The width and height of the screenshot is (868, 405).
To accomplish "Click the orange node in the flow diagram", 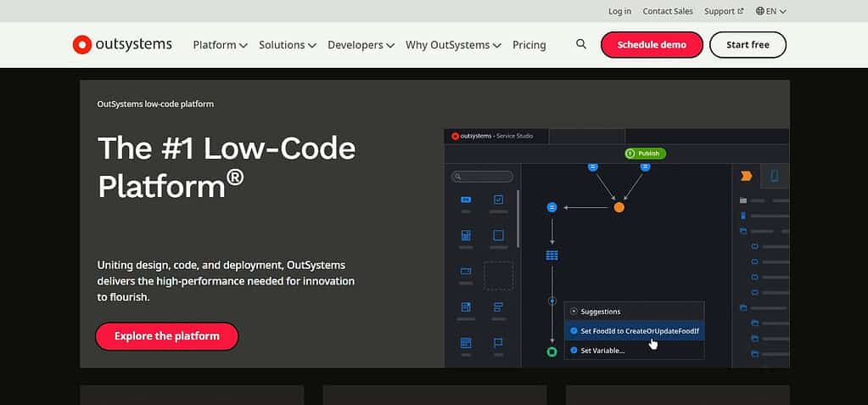I will coord(619,207).
